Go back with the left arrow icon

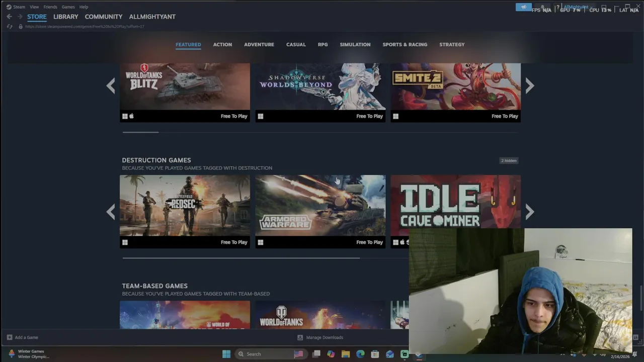9,17
